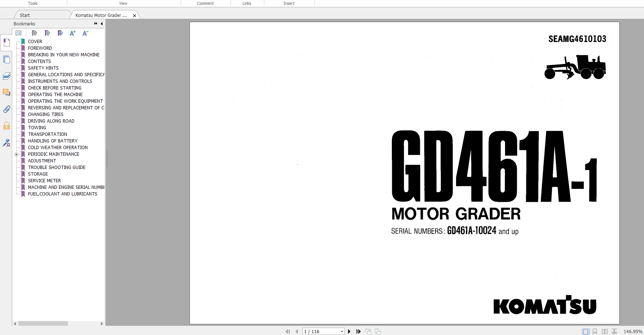This screenshot has height=335, width=644.
Task: Click the bookmarks scrollbar right arrow
Action: [x=102, y=324]
